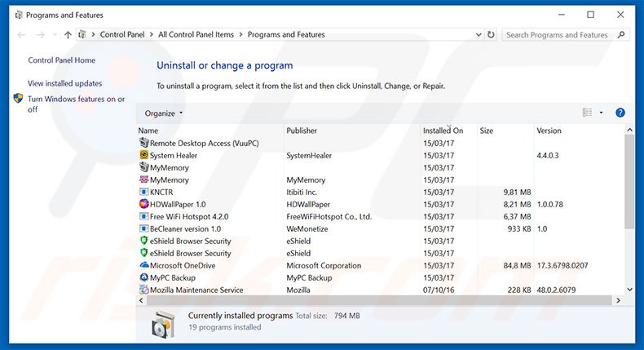This screenshot has width=644, height=350.
Task: Click the icon of MyMemory published by MyMemory
Action: pos(143,179)
